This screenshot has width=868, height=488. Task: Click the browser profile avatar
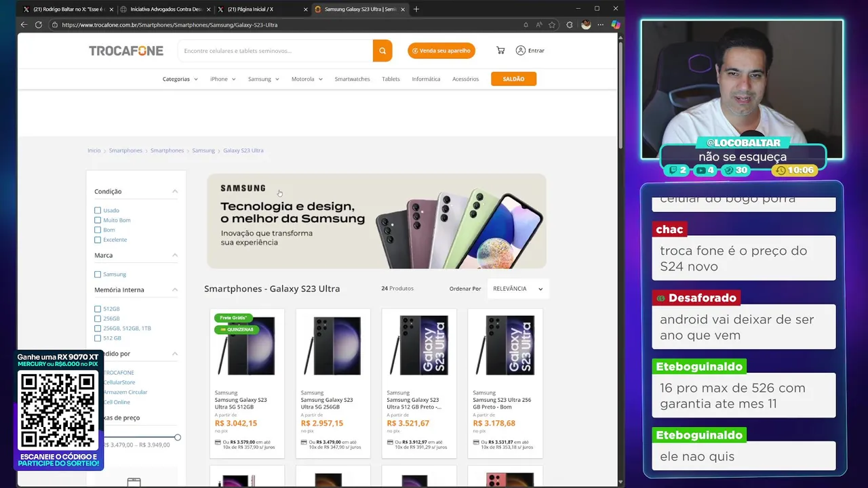(x=586, y=24)
